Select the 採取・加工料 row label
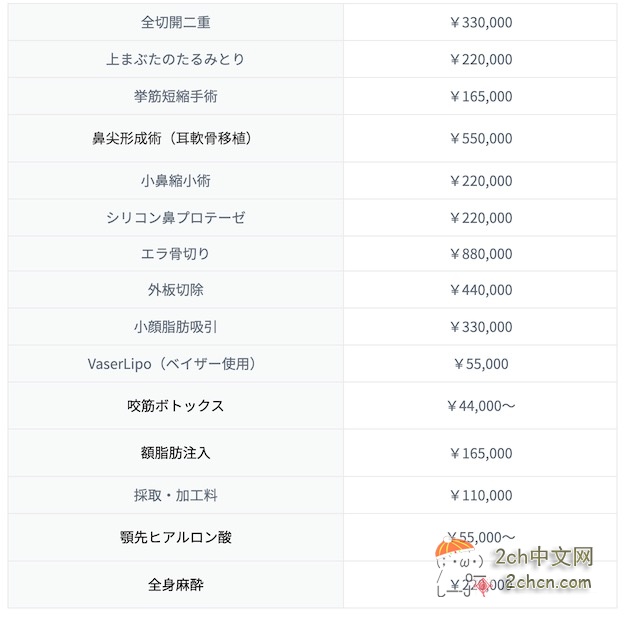 pos(175,495)
